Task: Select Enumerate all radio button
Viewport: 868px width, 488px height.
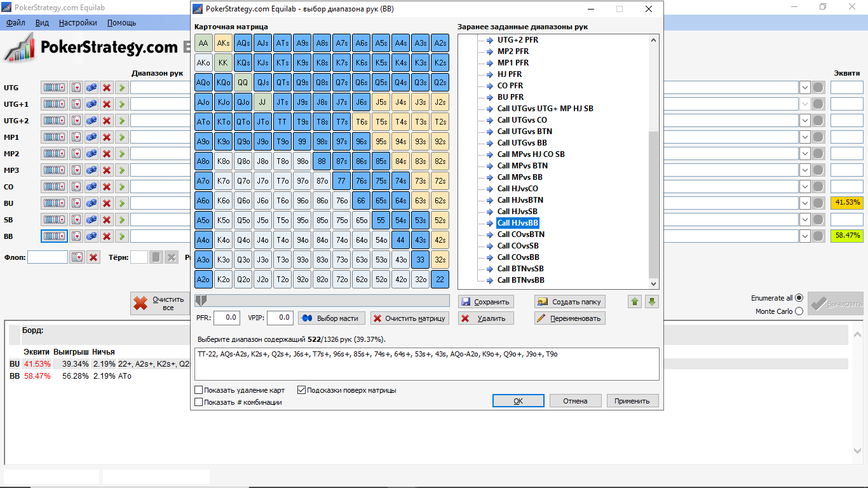Action: [799, 298]
